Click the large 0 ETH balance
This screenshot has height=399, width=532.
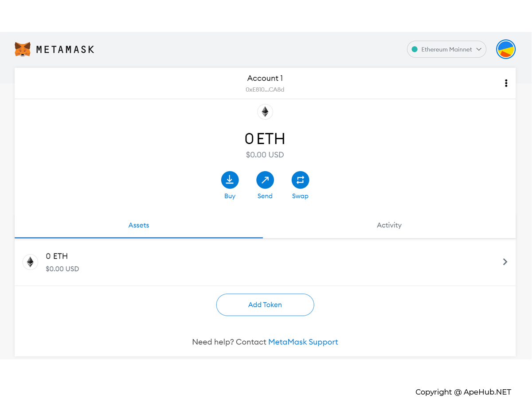click(x=265, y=139)
